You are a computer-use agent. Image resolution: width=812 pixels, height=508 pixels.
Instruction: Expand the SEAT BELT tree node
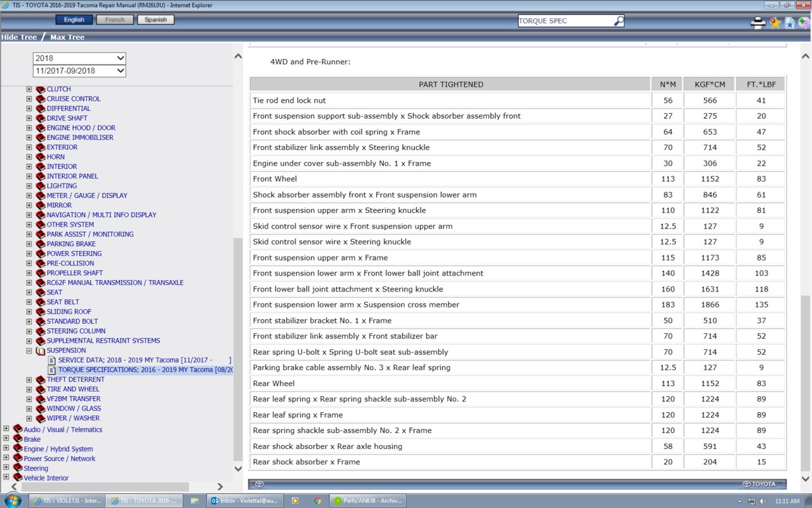[29, 302]
